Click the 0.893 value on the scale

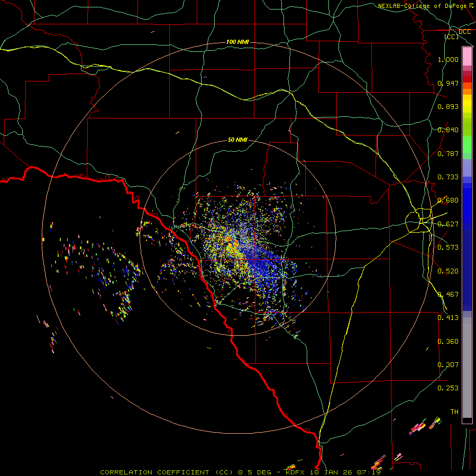point(448,106)
